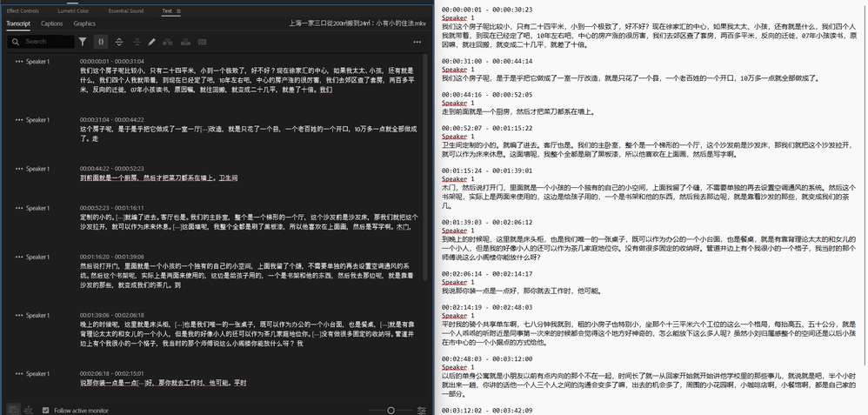Focus the transcript Search field
Screen dimensions: 868x415
(41, 42)
